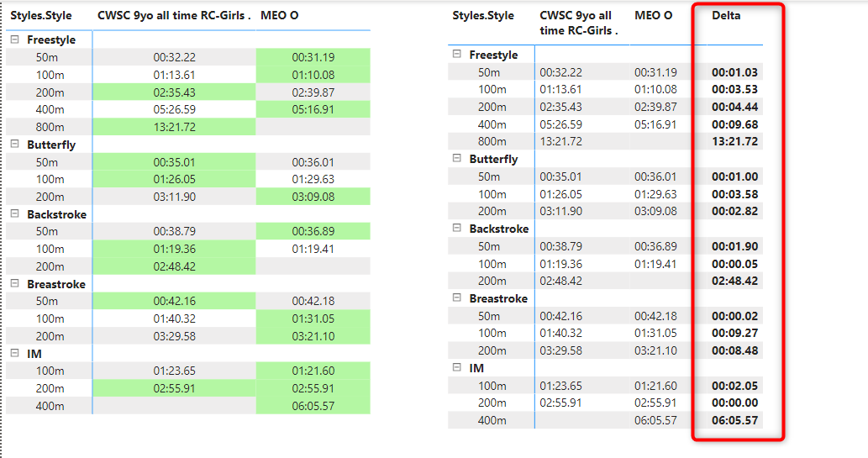Click MEO O header in left table
This screenshot has height=458, width=868.
click(x=280, y=15)
